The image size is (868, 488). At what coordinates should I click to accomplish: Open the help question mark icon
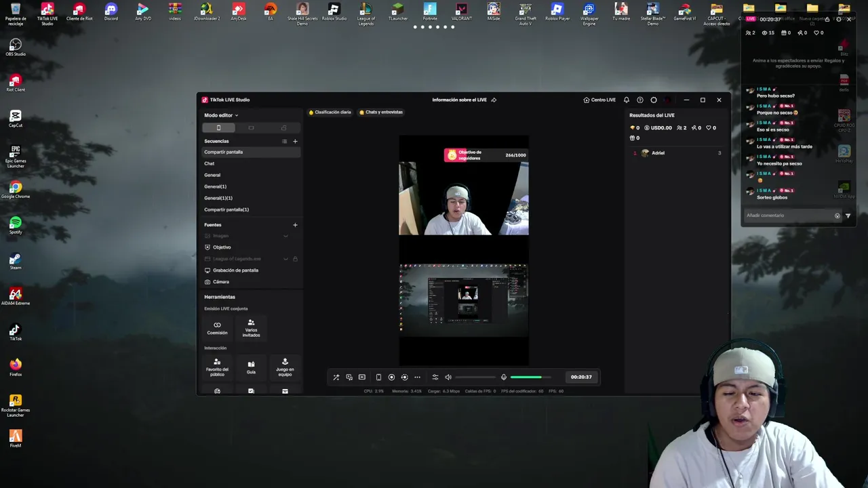[x=640, y=100]
